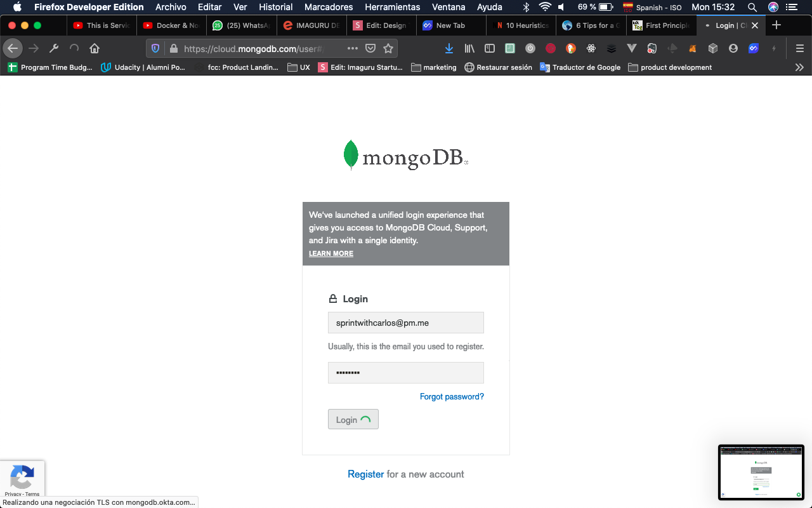The image size is (812, 508).
Task: Focus the email input field
Action: point(406,323)
